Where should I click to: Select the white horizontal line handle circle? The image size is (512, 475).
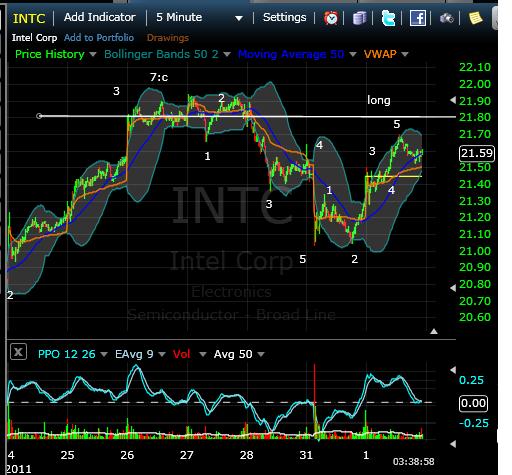(39, 116)
